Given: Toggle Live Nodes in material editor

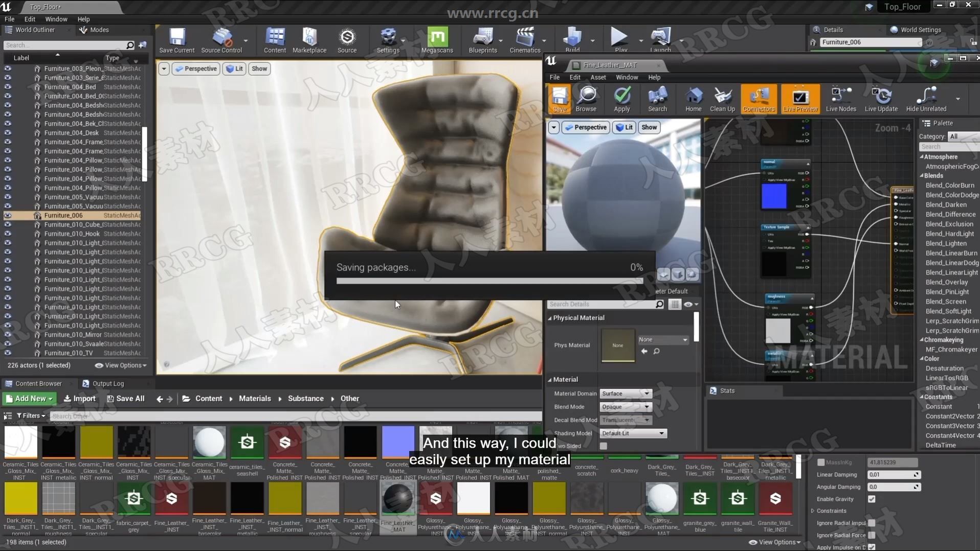Looking at the screenshot, I should click(840, 99).
